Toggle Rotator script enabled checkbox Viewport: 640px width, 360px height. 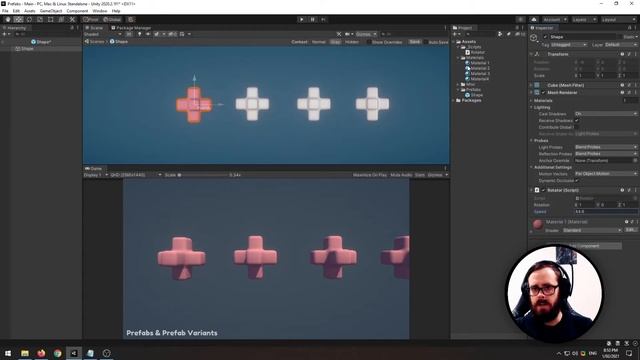[543, 190]
